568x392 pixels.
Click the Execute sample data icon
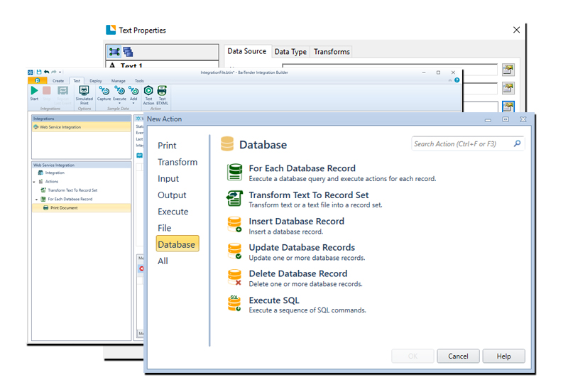tap(119, 91)
